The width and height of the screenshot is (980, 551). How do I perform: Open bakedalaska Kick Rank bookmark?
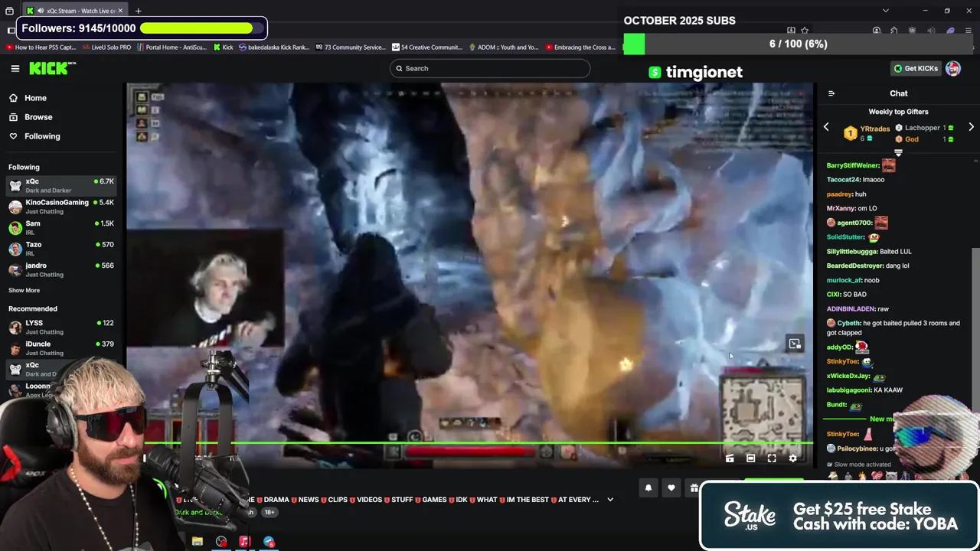coord(274,47)
